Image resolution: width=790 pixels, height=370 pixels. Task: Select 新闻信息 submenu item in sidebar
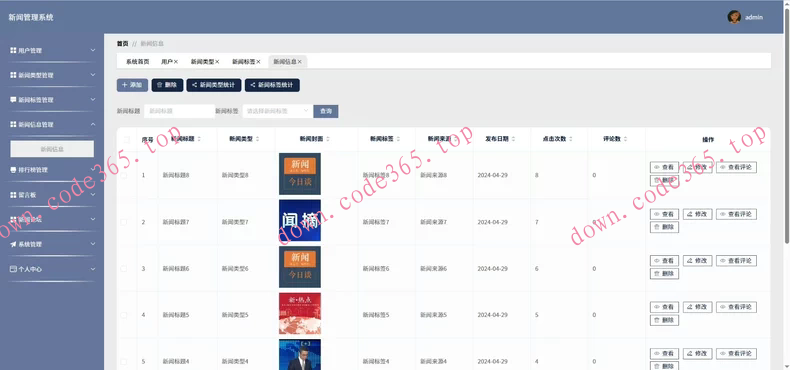pyautogui.click(x=52, y=149)
